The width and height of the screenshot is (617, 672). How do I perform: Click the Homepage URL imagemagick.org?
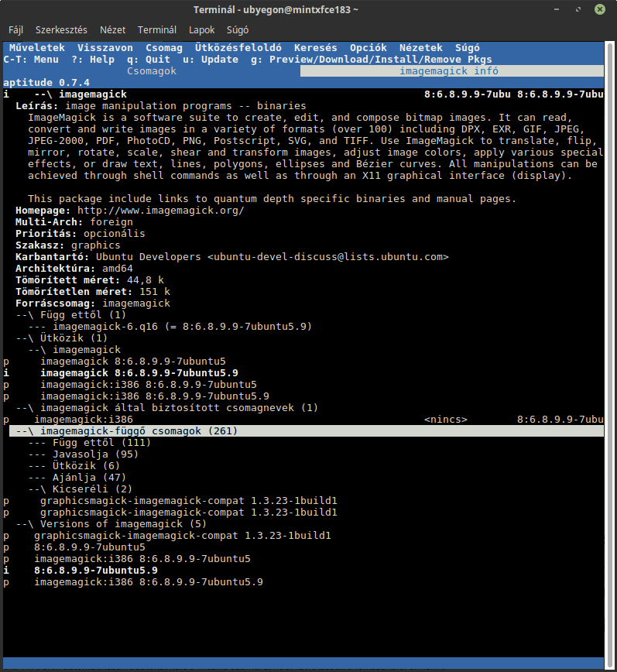tap(160, 210)
